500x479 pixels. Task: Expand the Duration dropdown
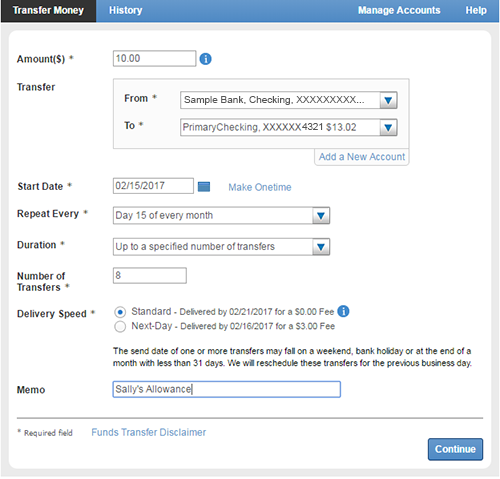point(221,247)
